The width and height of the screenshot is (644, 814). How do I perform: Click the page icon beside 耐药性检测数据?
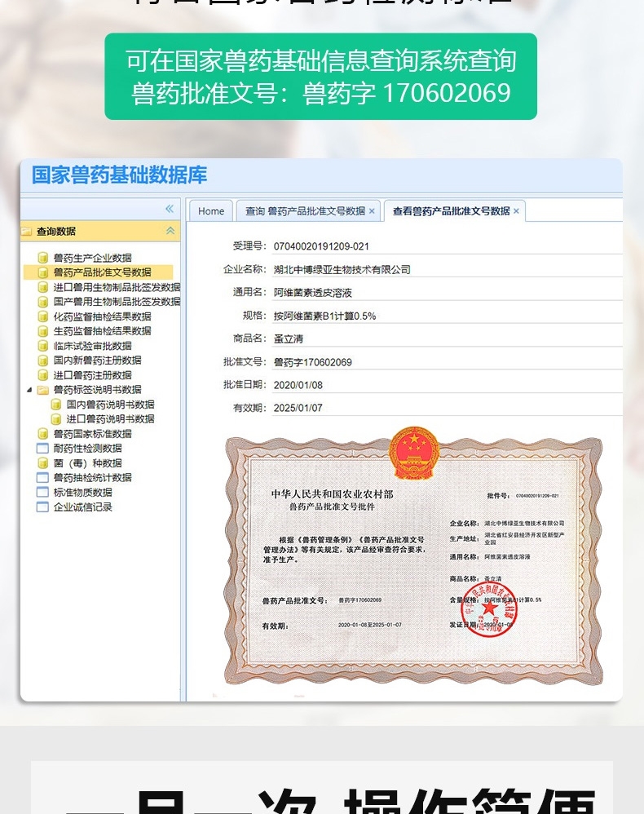point(42,449)
